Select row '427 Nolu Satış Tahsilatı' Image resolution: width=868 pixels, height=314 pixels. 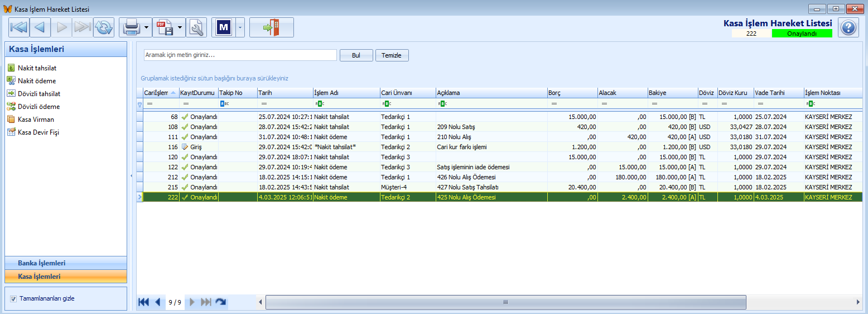[499, 187]
